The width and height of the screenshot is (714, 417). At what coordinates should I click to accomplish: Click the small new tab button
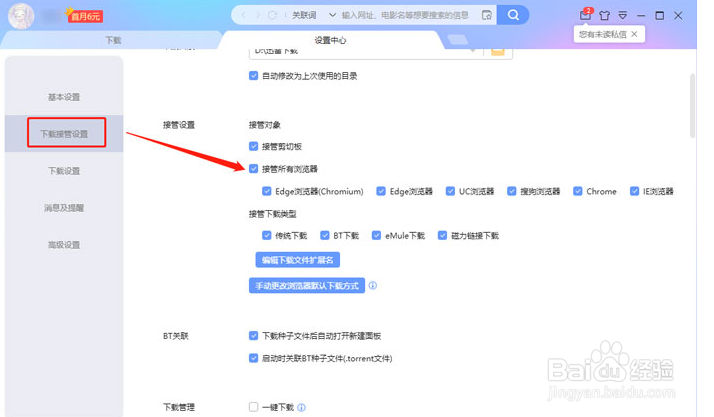pos(458,40)
